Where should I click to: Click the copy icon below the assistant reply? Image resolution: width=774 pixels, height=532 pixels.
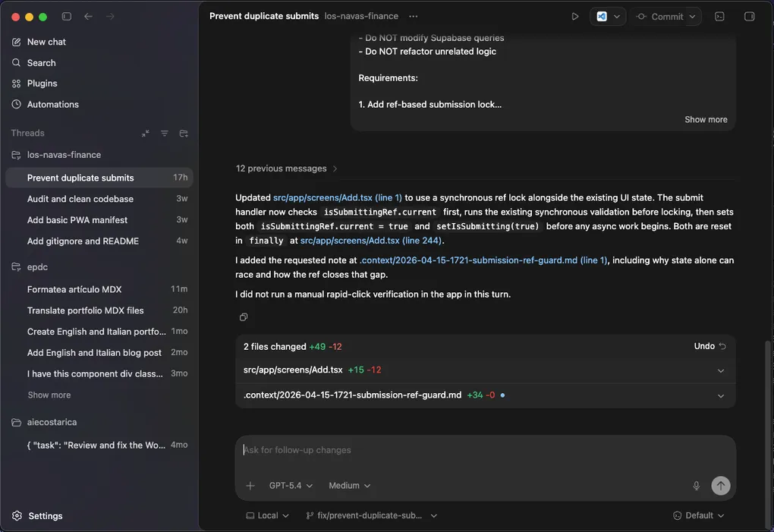244,316
